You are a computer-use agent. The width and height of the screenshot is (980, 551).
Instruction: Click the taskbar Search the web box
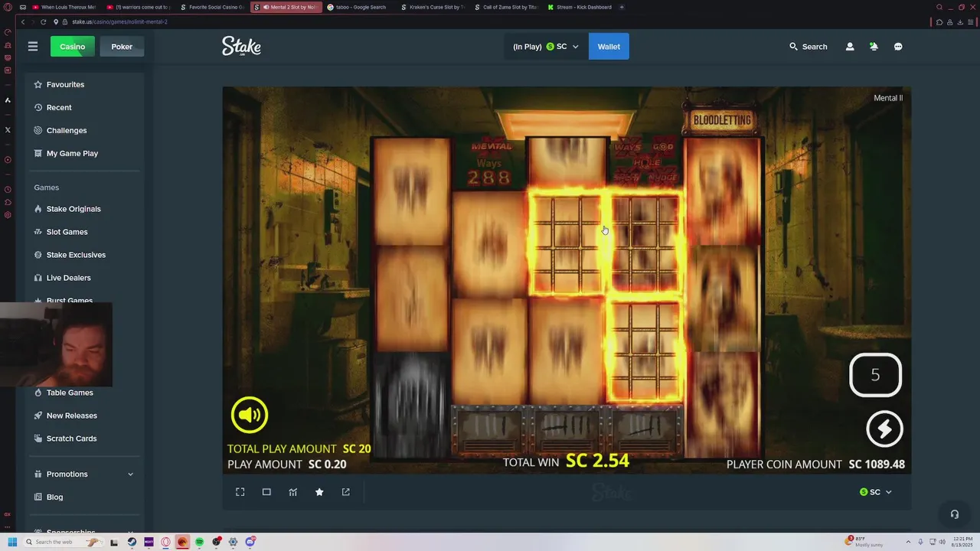[63, 542]
